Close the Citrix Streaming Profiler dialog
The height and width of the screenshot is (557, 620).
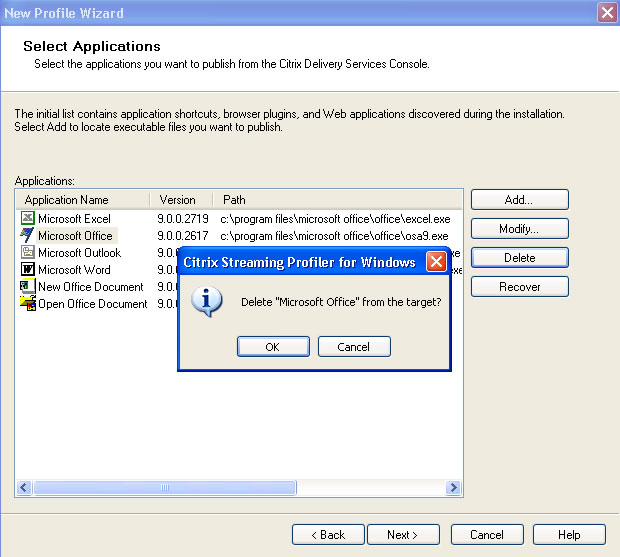pyautogui.click(x=436, y=262)
